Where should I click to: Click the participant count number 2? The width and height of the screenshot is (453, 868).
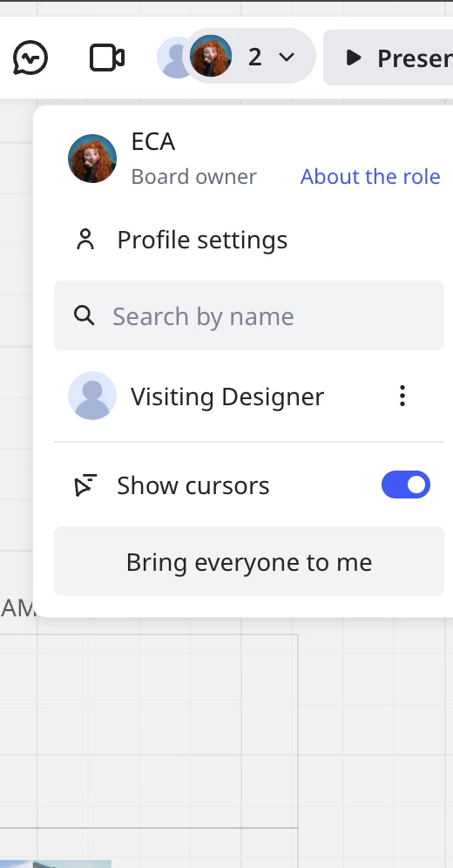[x=254, y=57]
